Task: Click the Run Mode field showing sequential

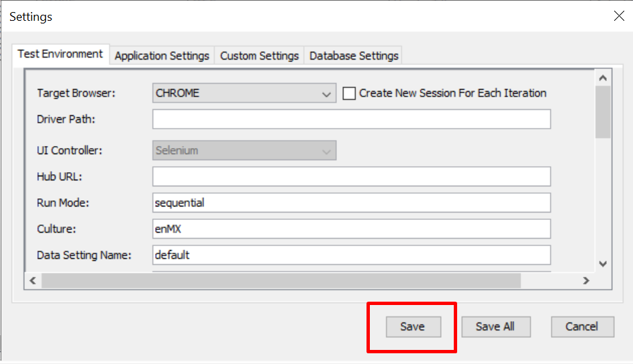Action: [x=351, y=202]
